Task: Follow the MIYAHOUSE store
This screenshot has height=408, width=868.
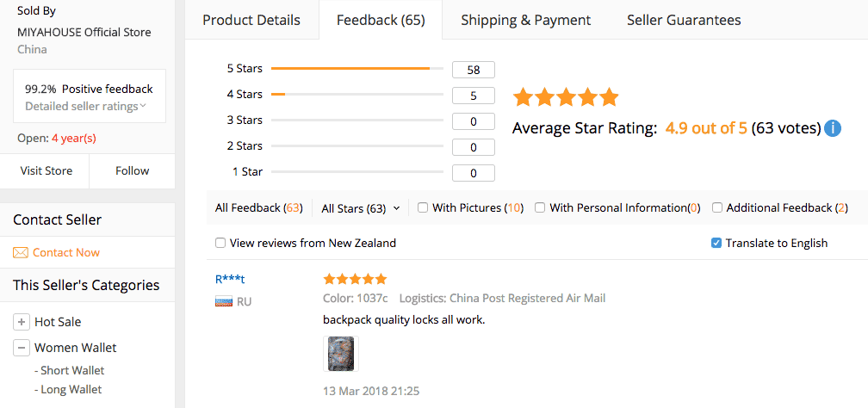Action: (x=133, y=170)
